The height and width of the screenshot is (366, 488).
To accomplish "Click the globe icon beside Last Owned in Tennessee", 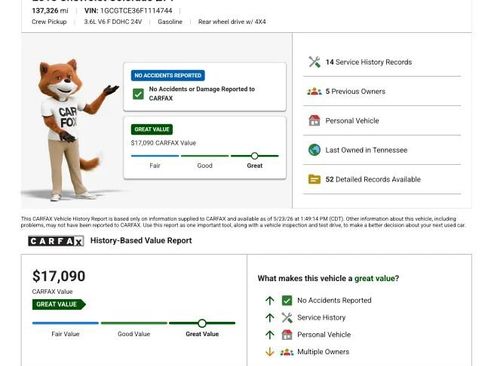I will coord(314,150).
